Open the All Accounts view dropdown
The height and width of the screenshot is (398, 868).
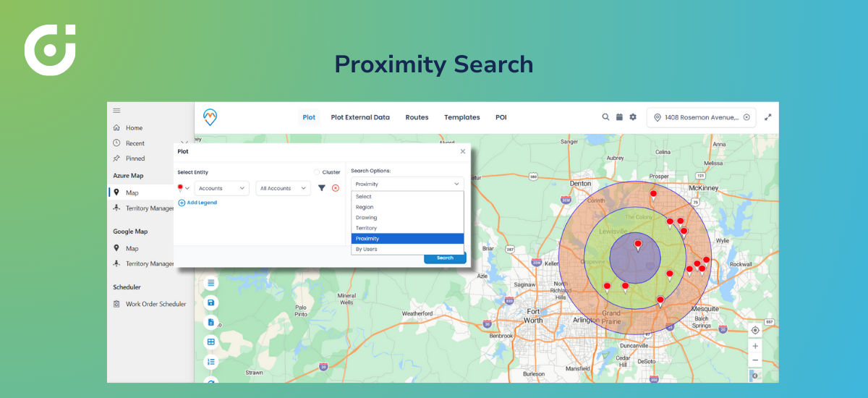click(283, 188)
